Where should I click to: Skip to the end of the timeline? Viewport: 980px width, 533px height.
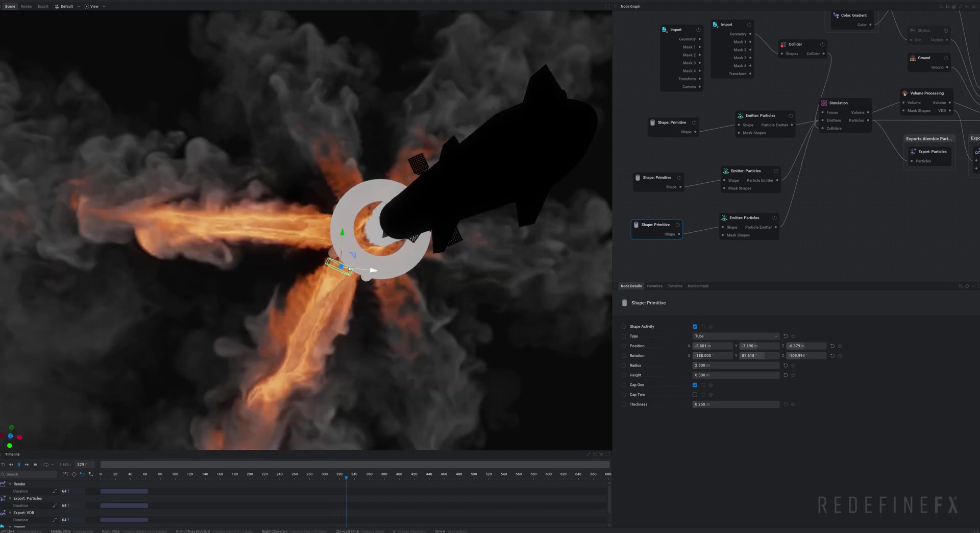coord(35,465)
